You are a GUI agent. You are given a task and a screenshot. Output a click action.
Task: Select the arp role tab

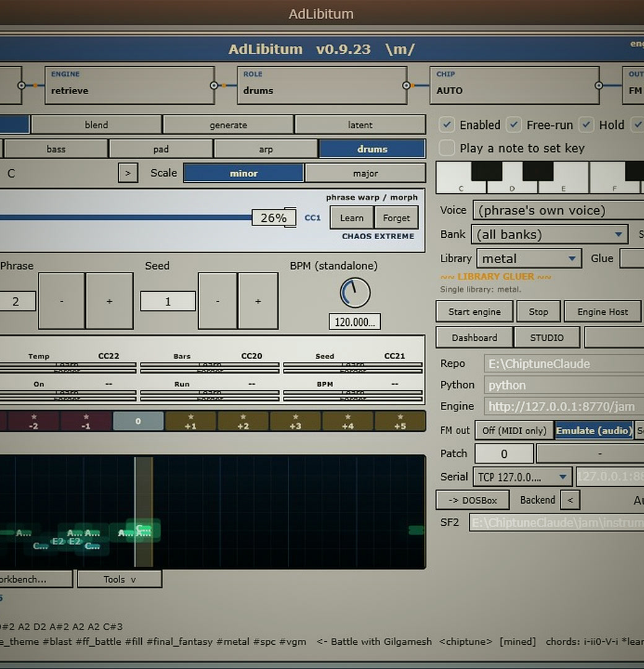[266, 149]
